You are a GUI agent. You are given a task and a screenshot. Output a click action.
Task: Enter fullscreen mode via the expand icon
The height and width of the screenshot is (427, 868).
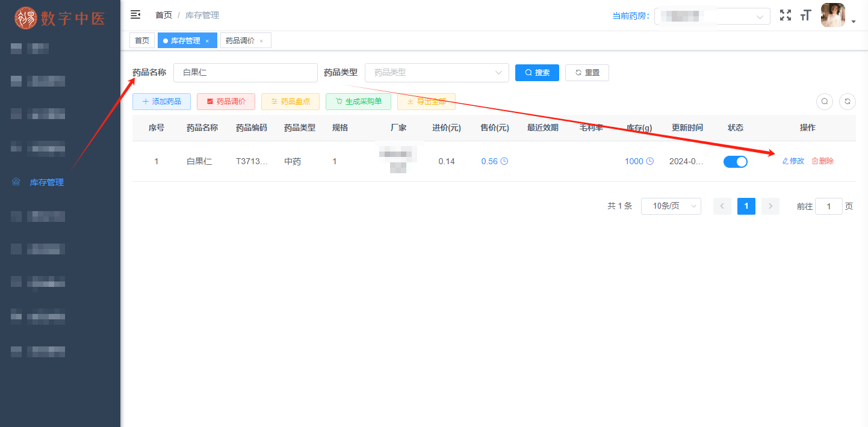(786, 16)
